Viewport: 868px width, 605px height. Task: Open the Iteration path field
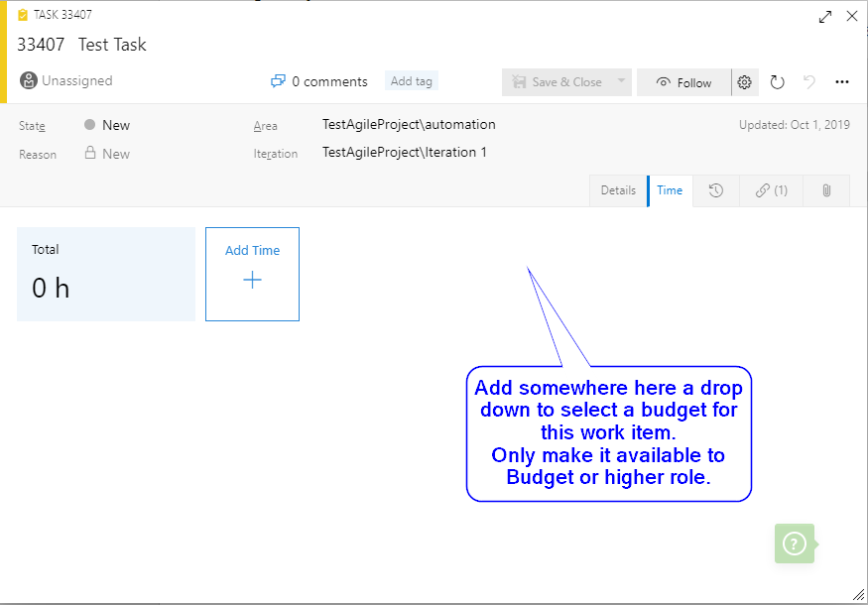pos(405,152)
